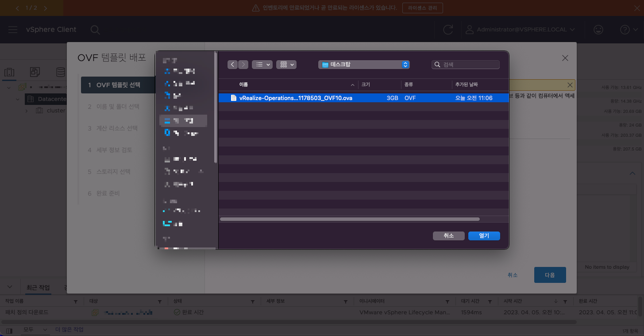The height and width of the screenshot is (336, 644).
Task: Click the file list horizontal scrollbar
Action: pyautogui.click(x=350, y=219)
